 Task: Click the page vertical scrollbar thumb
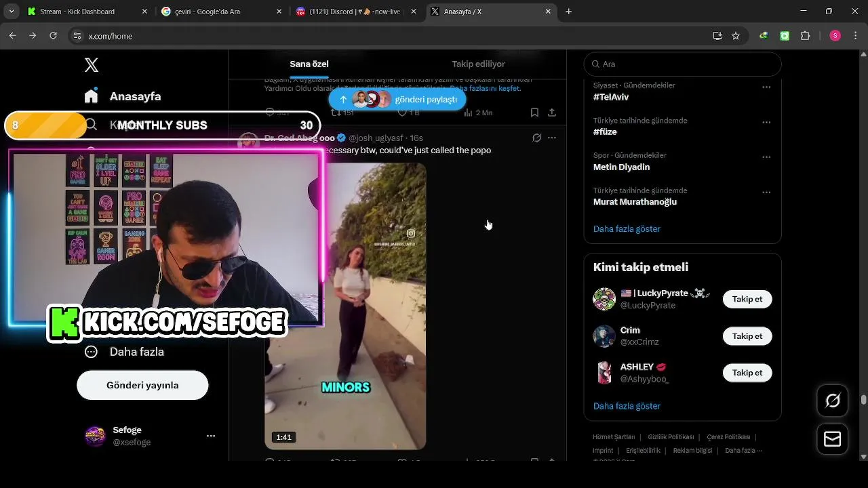click(863, 400)
